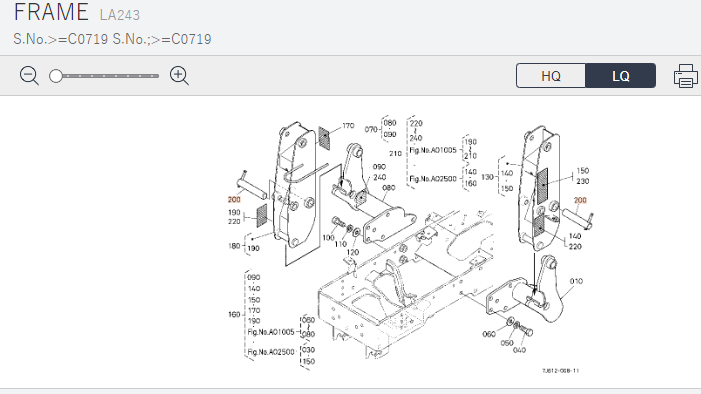Click the zoom out magnifier icon
Viewport: 701px width, 394px height.
(x=29, y=76)
